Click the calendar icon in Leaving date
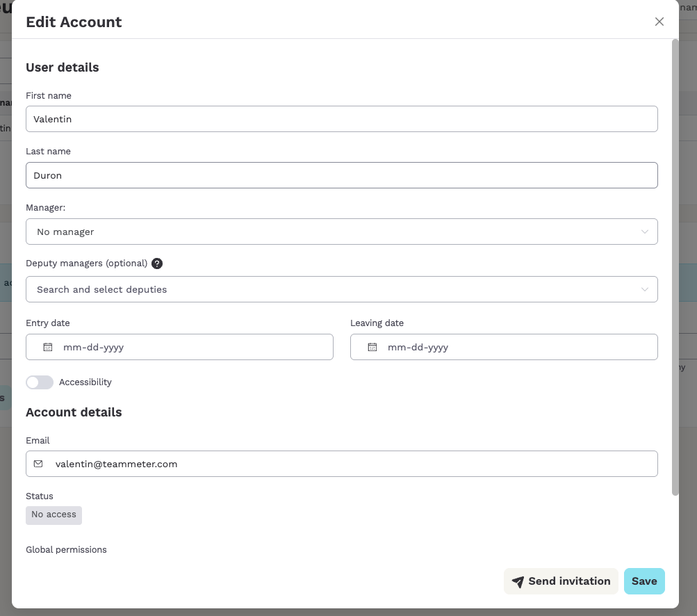697x616 pixels. pyautogui.click(x=372, y=347)
